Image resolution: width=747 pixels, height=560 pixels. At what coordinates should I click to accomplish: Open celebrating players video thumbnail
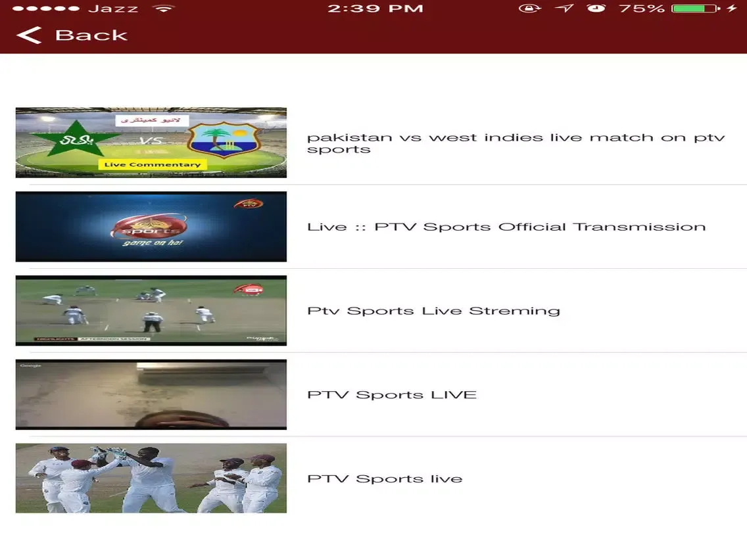(x=151, y=478)
